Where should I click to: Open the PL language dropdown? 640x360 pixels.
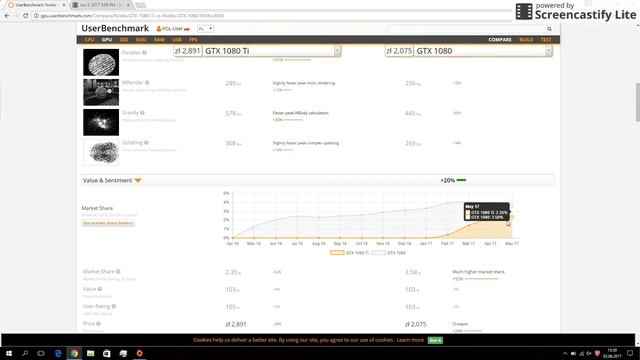[205, 29]
